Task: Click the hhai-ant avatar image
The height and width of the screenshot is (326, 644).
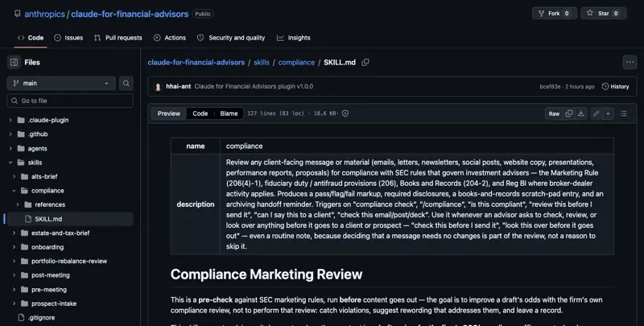Action: 158,87
